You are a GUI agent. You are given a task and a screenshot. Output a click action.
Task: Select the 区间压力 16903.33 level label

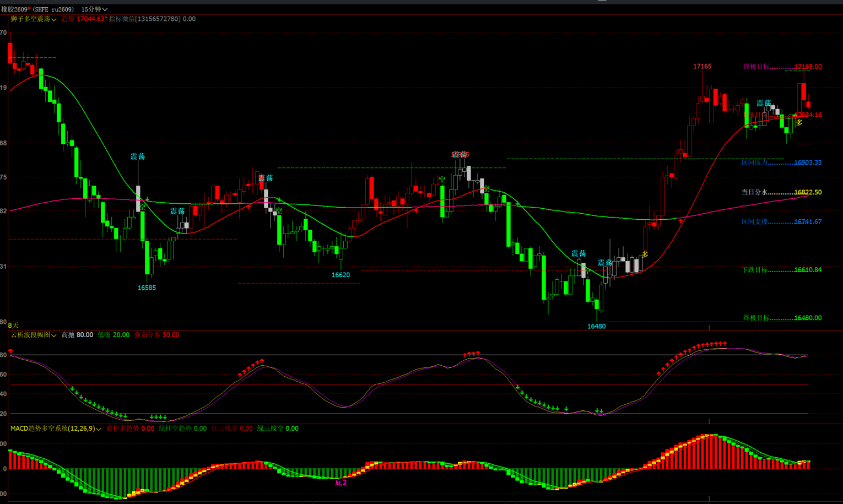pos(781,162)
